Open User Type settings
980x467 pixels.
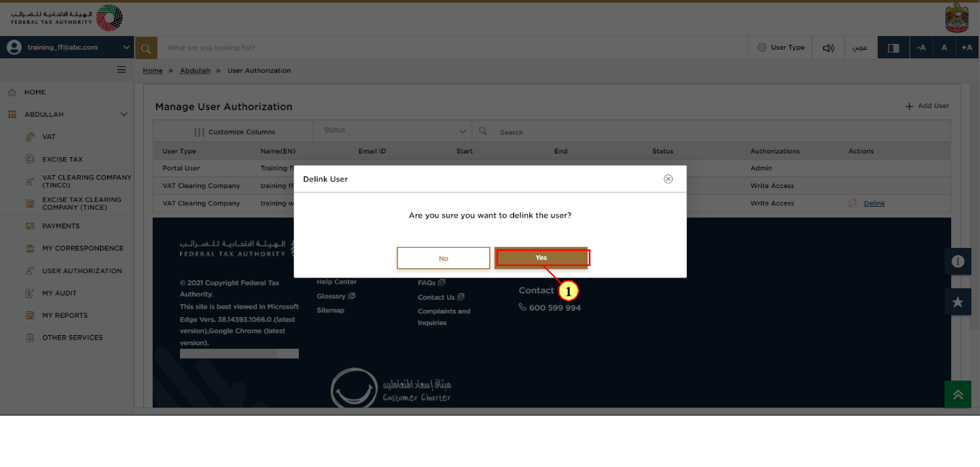tap(781, 48)
